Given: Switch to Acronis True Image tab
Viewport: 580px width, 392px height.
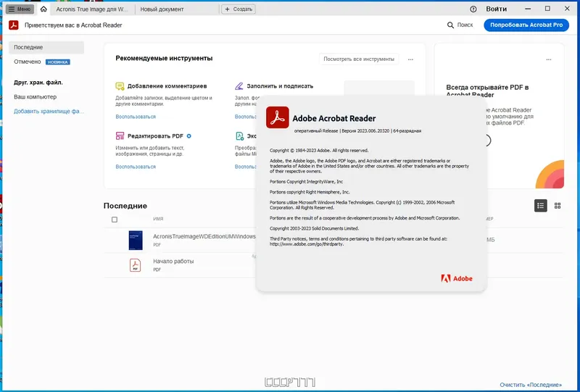Looking at the screenshot, I should 92,9.
